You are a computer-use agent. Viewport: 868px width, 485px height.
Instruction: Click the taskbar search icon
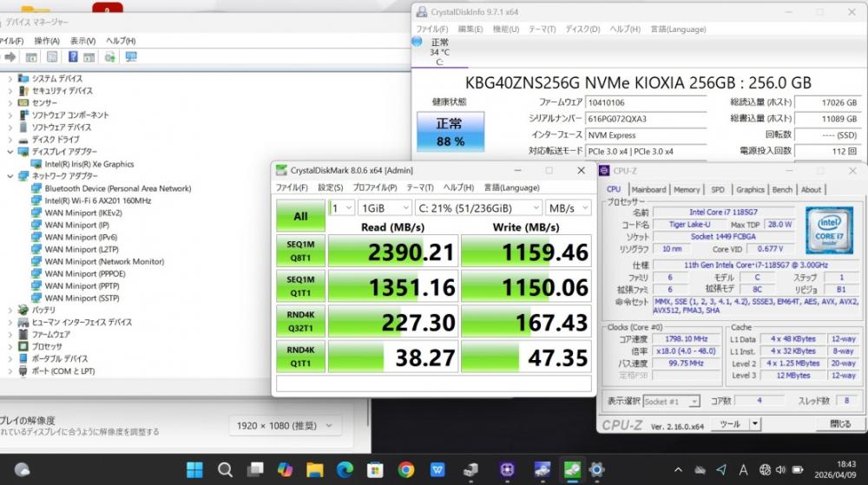pyautogui.click(x=225, y=469)
